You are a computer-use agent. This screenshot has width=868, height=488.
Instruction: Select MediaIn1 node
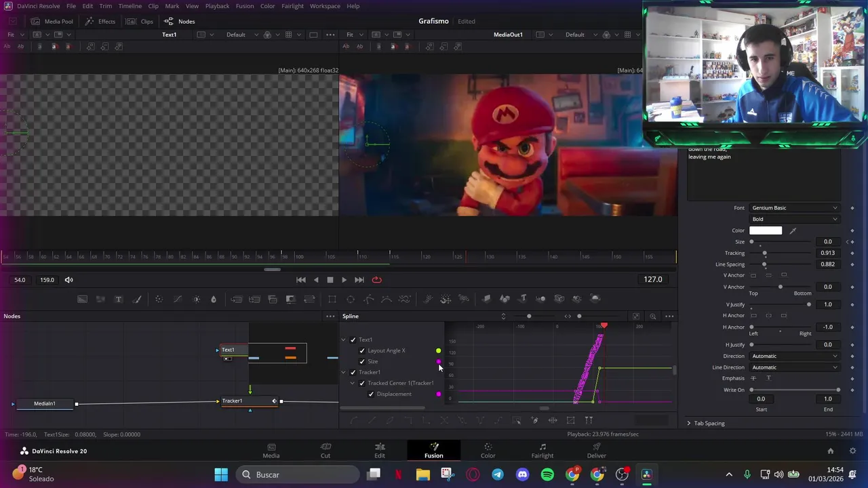coord(45,404)
